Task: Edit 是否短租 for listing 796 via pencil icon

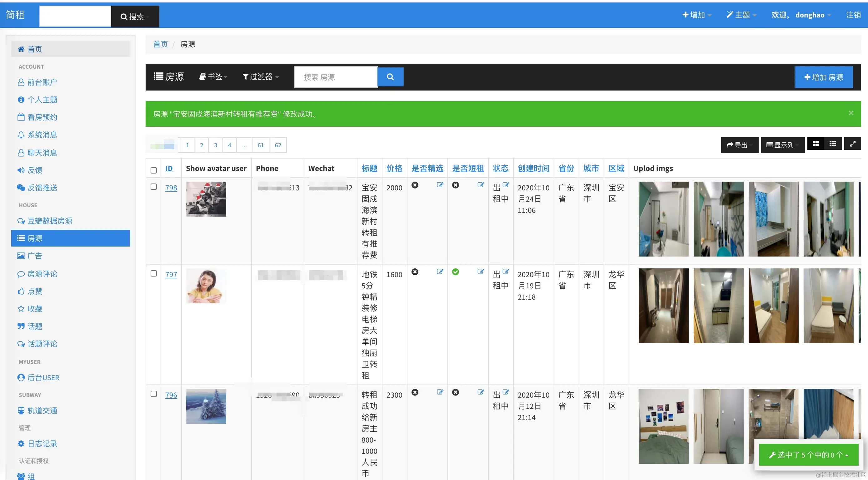Action: click(481, 392)
